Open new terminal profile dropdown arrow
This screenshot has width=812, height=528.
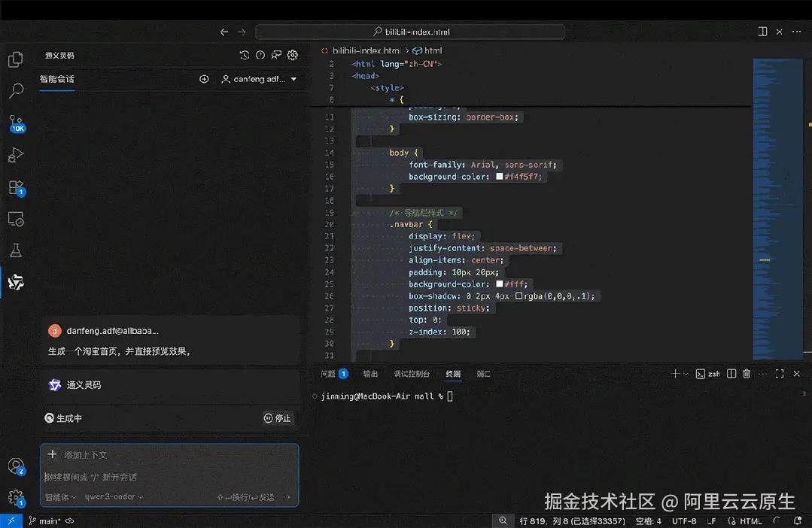coord(686,374)
